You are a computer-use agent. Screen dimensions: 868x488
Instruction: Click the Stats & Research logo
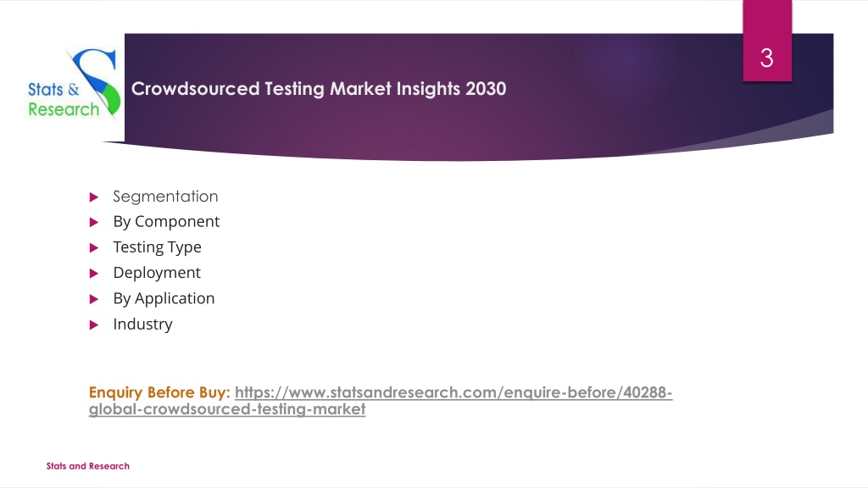point(75,84)
